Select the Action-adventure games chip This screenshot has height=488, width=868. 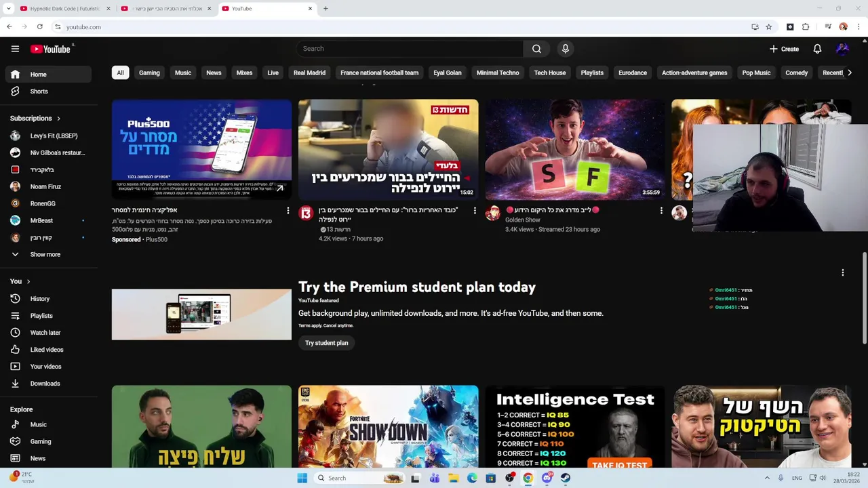[694, 73]
